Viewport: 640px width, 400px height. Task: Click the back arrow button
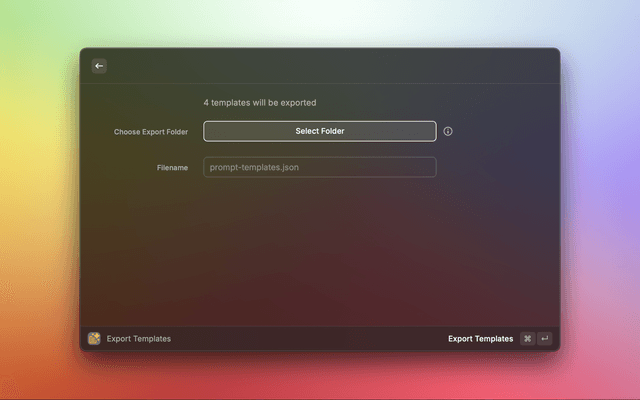[x=99, y=66]
